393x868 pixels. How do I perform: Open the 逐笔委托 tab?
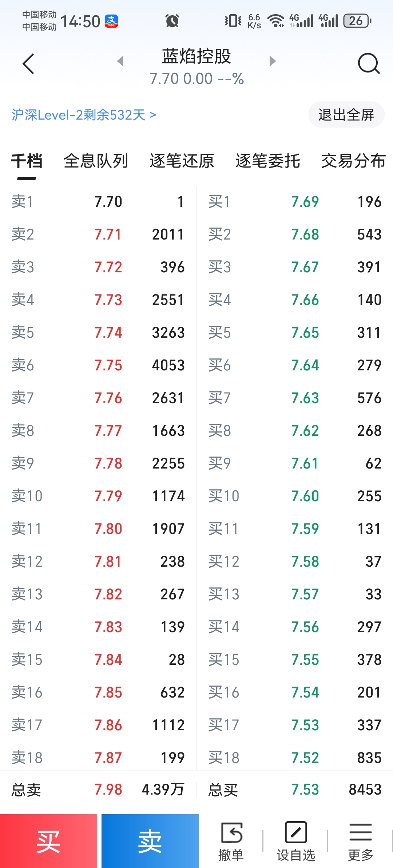pos(267,161)
